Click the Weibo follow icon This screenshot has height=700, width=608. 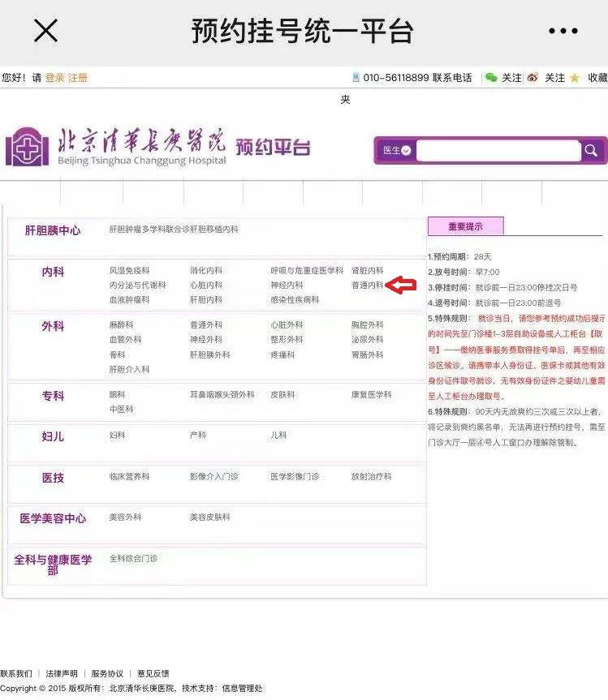(x=533, y=78)
